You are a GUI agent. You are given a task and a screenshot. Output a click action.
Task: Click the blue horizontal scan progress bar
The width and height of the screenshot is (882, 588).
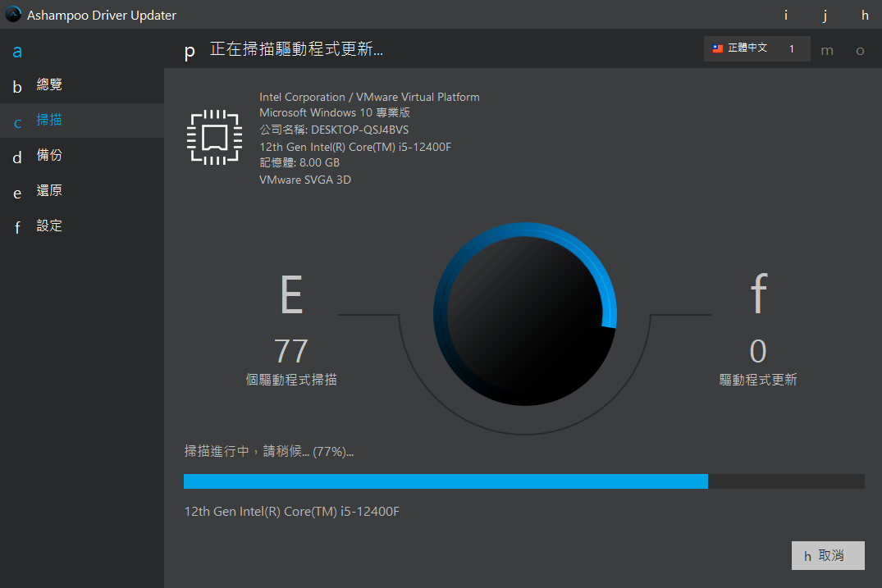point(524,481)
